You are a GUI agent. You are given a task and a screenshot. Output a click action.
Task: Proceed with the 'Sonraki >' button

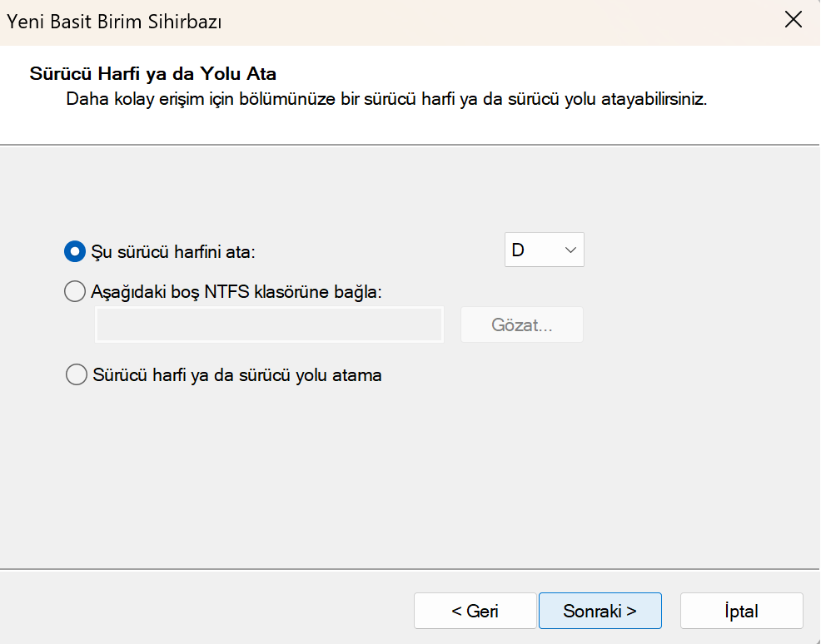coord(600,611)
